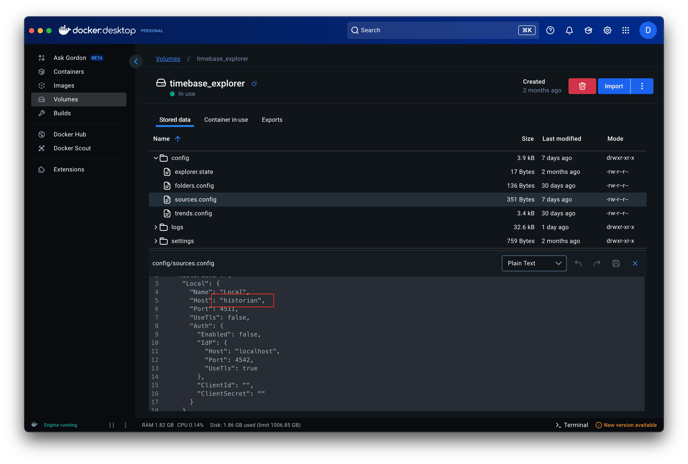This screenshot has height=464, width=688.
Task: Click the Import button
Action: click(x=614, y=86)
